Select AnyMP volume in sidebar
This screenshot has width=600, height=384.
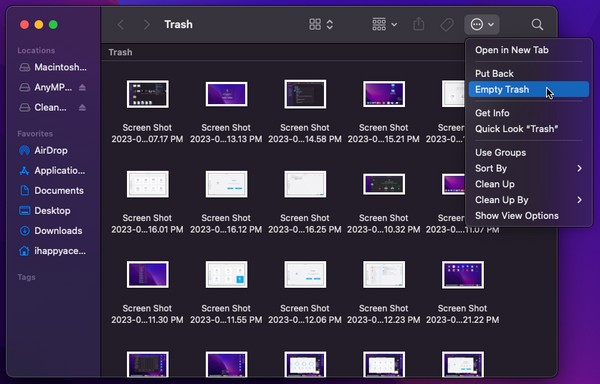(x=46, y=88)
